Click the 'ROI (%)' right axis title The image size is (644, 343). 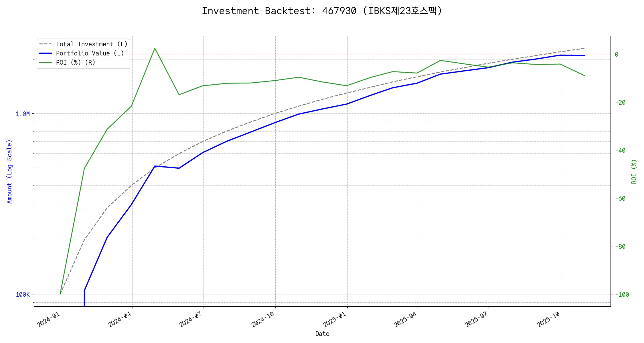(634, 171)
